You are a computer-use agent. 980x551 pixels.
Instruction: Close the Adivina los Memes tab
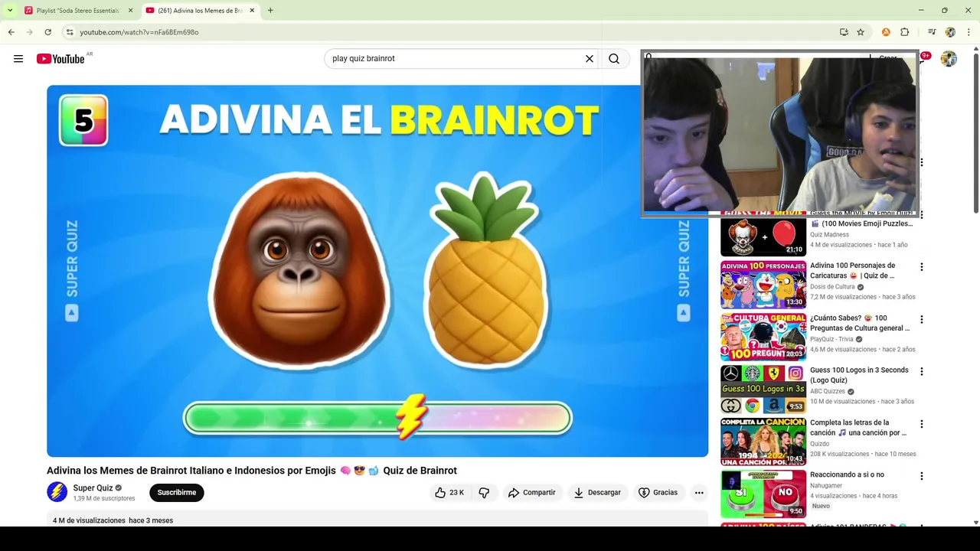(252, 11)
